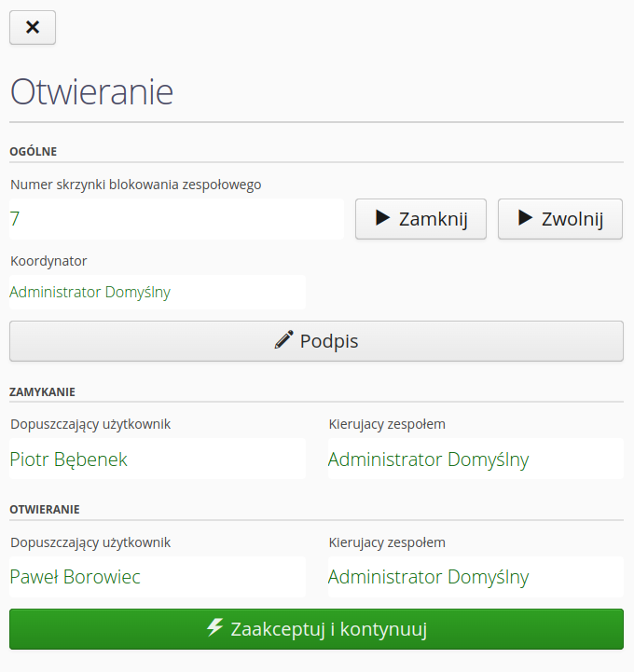
Task: Click the OGÓLNE section header
Action: click(x=34, y=151)
